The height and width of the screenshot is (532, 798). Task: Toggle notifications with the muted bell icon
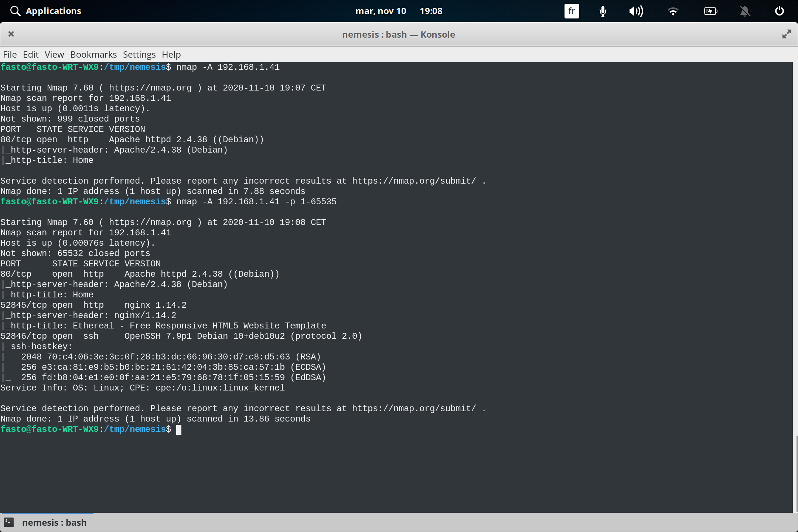point(745,11)
